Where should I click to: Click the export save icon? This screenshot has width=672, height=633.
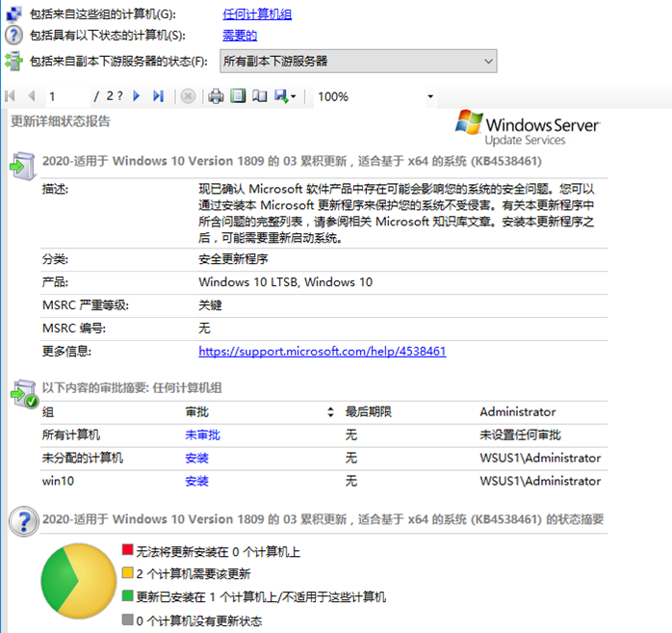(x=281, y=96)
